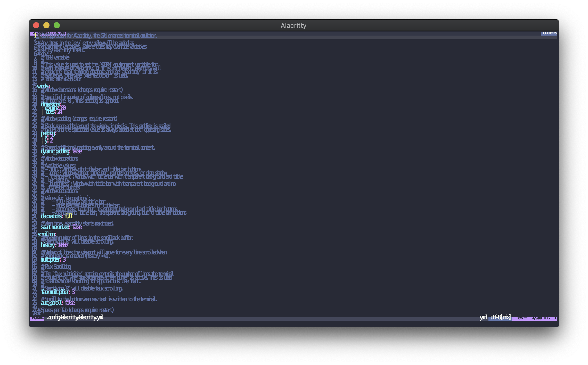Click the 'columns' value 80
The height and width of the screenshot is (365, 588).
coord(63,108)
